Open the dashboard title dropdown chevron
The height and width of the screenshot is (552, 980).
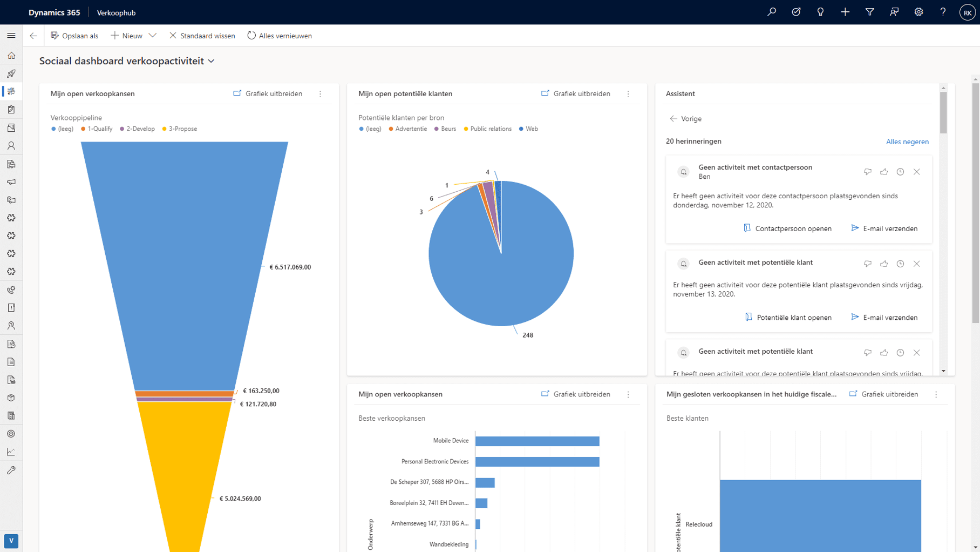pos(211,62)
